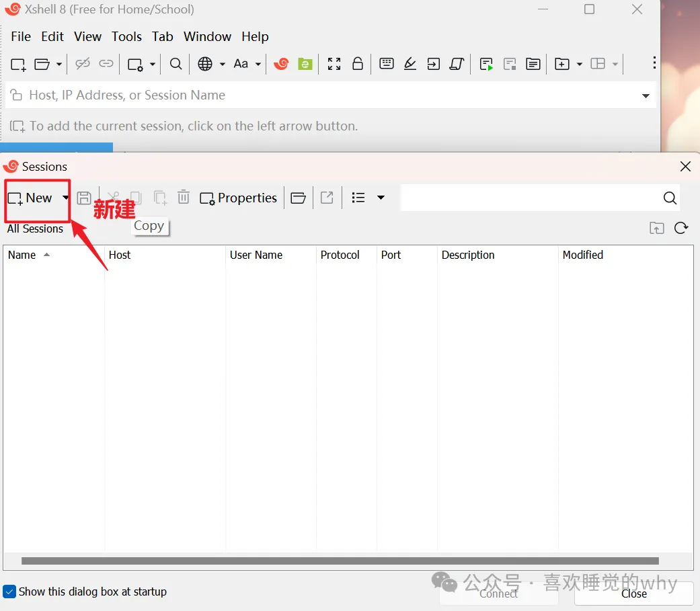Expand the New tab dropdown arrow
Screen dimensions: 700x611
[580, 65]
